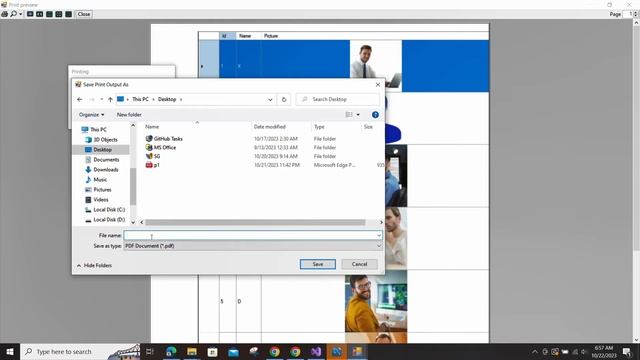Image resolution: width=640 pixels, height=360 pixels.
Task: Create a New folder
Action: point(129,115)
